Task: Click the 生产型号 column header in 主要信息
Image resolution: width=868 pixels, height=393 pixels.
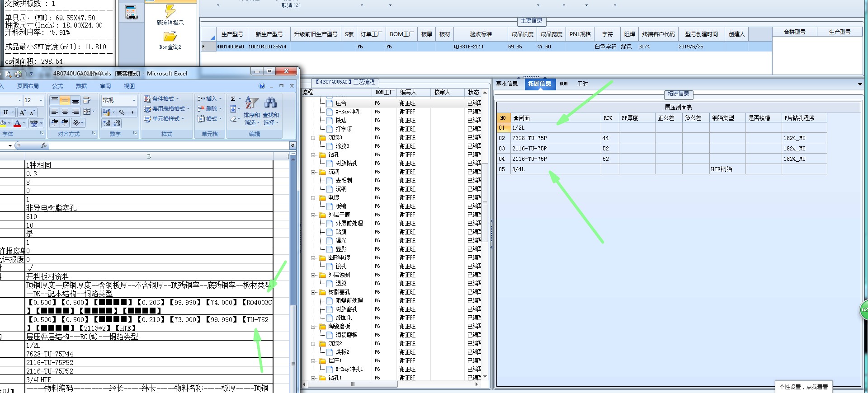Action: (232, 34)
